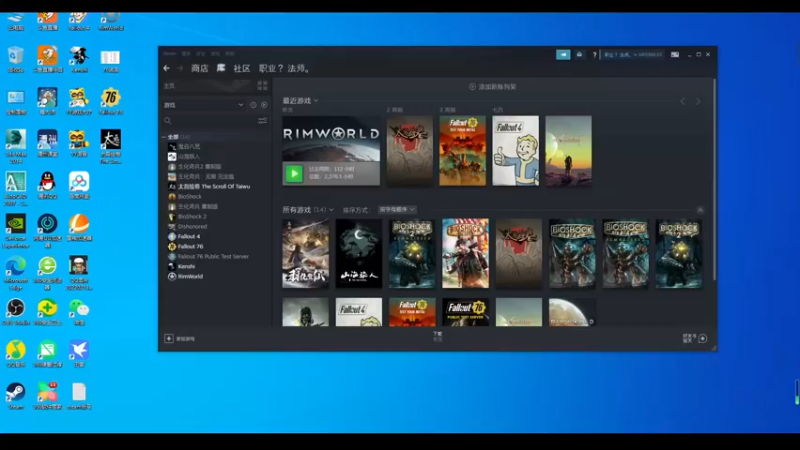The height and width of the screenshot is (450, 800).
Task: Open WeChat desktop icon
Action: [x=79, y=312]
